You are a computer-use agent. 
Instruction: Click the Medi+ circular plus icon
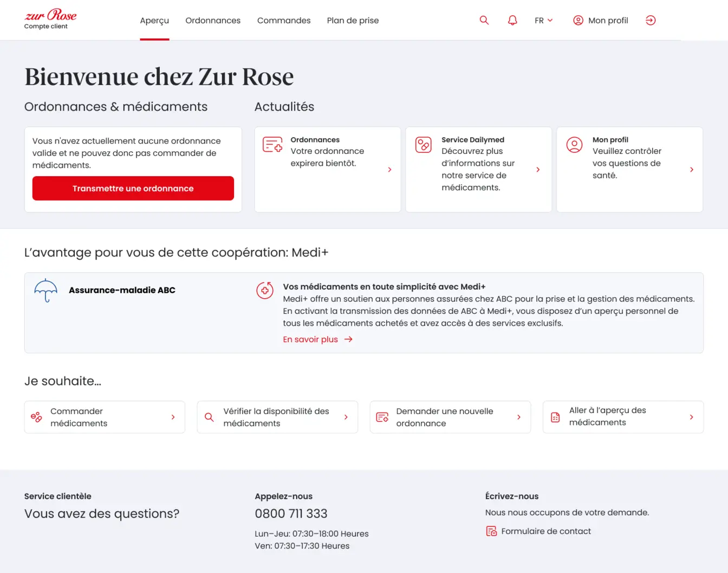point(265,291)
